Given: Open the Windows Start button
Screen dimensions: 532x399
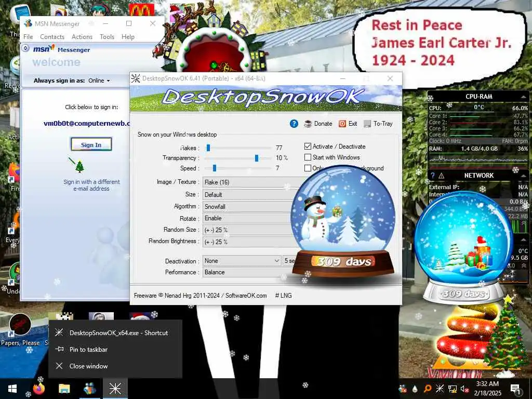Looking at the screenshot, I should pyautogui.click(x=12, y=389).
